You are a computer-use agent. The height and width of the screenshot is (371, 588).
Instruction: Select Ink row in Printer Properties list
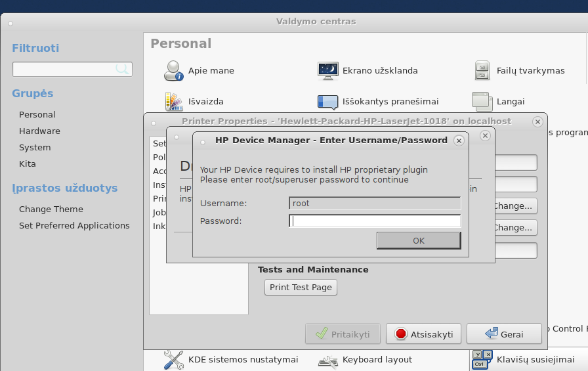click(x=159, y=226)
